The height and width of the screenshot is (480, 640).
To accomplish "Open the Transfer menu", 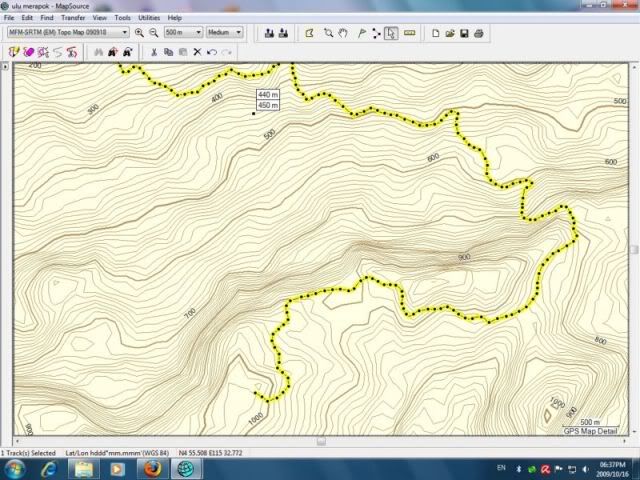I will pyautogui.click(x=73, y=18).
